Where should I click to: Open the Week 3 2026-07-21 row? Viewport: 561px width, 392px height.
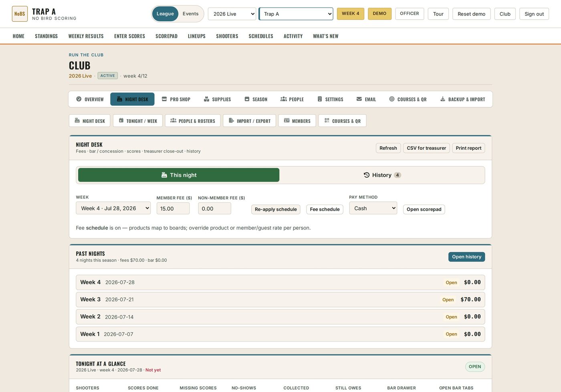coord(280,300)
